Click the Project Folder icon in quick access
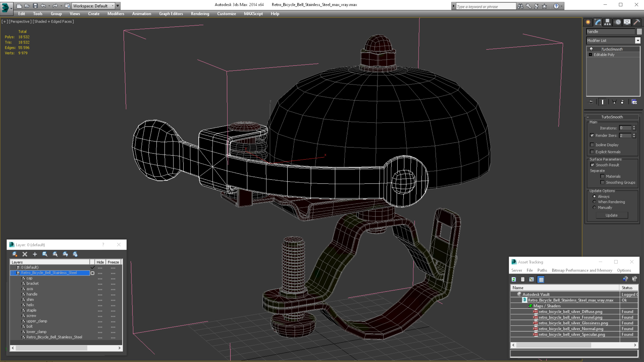The image size is (644, 362). pos(67,6)
